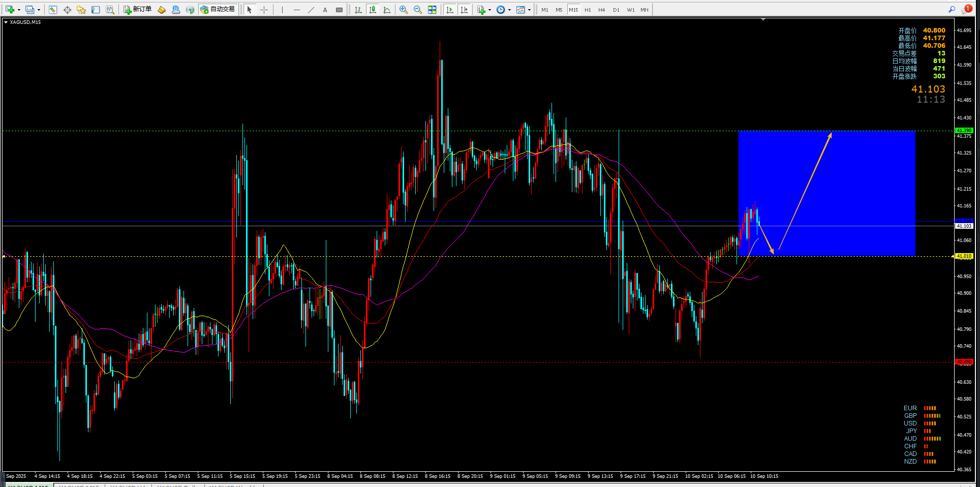The width and height of the screenshot is (980, 487).
Task: Expand the new chart dropdown arrow
Action: [19, 10]
